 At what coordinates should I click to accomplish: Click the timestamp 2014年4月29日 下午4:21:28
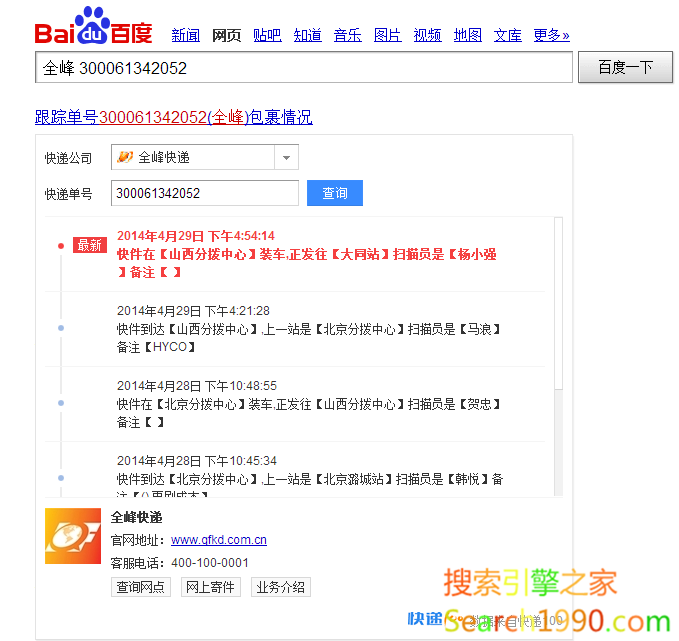pyautogui.click(x=193, y=311)
